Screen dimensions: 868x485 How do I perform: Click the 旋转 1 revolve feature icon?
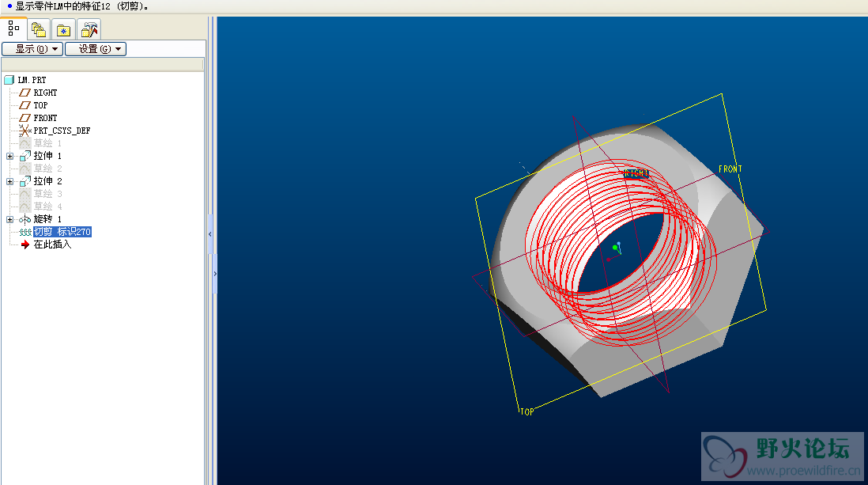tap(25, 219)
